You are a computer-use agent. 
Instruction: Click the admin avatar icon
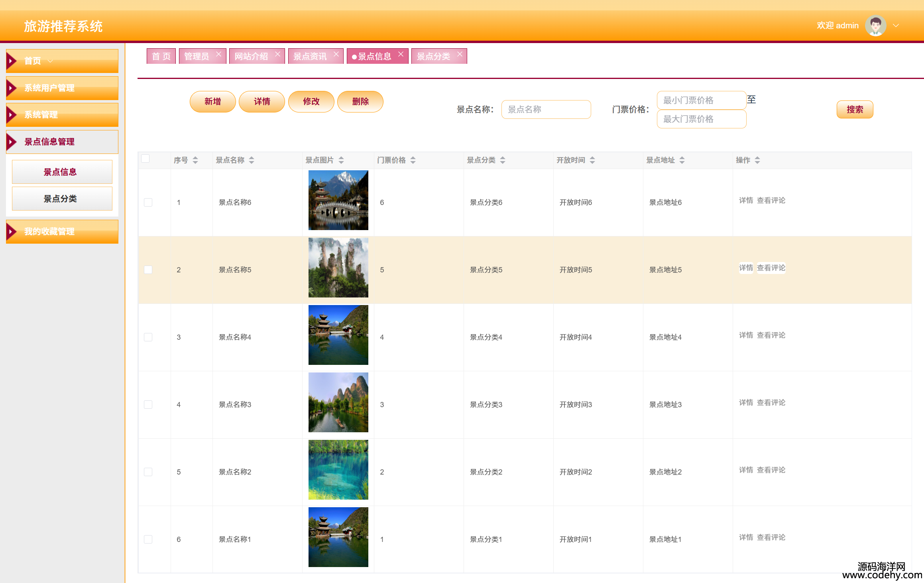pos(875,26)
